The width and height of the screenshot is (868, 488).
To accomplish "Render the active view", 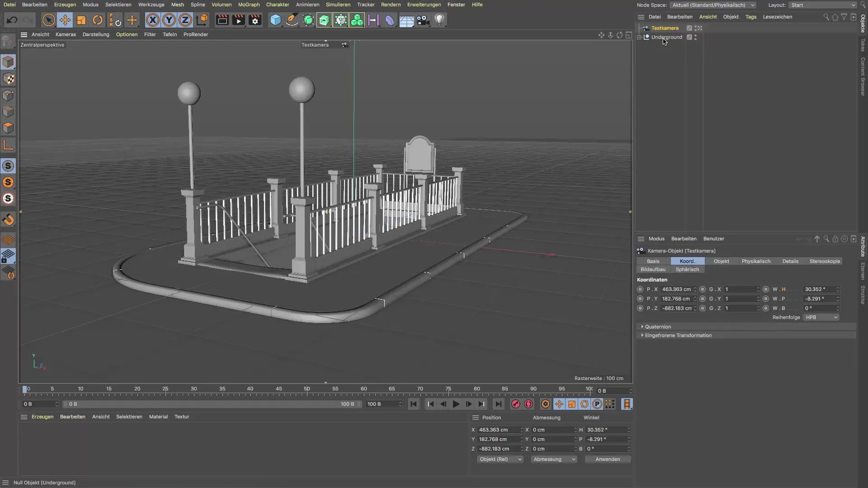I will pos(222,20).
